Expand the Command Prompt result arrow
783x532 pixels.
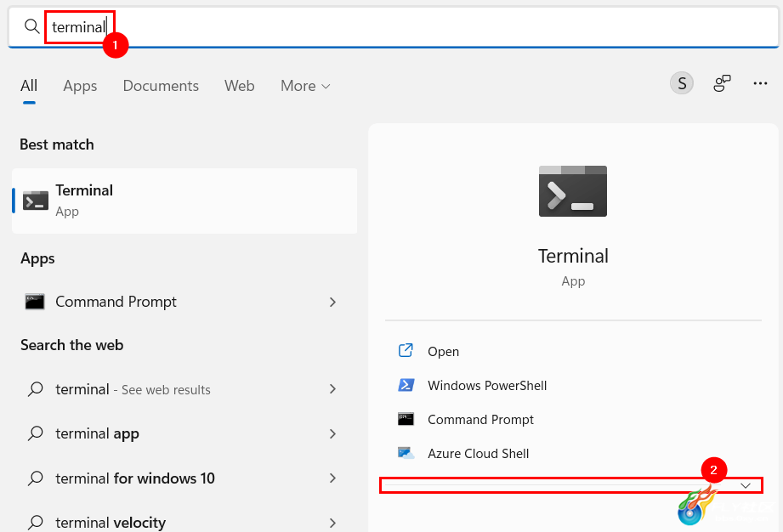pos(332,302)
